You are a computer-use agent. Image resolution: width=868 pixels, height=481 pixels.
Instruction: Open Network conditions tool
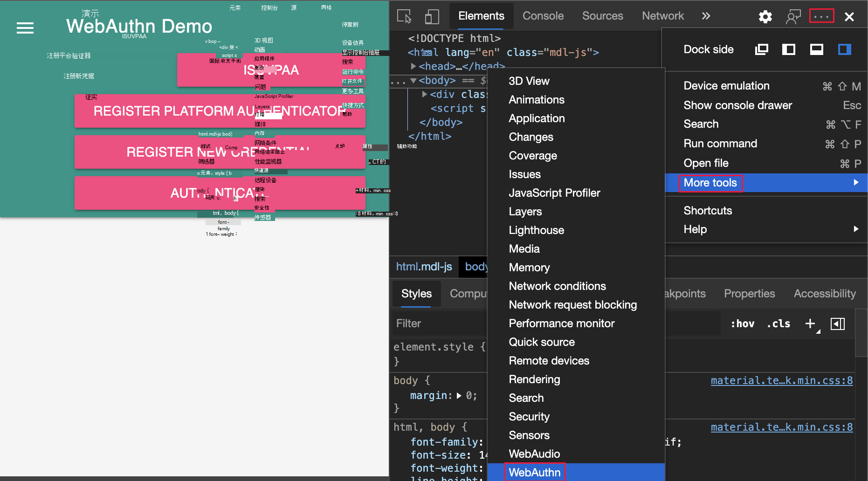576,286
